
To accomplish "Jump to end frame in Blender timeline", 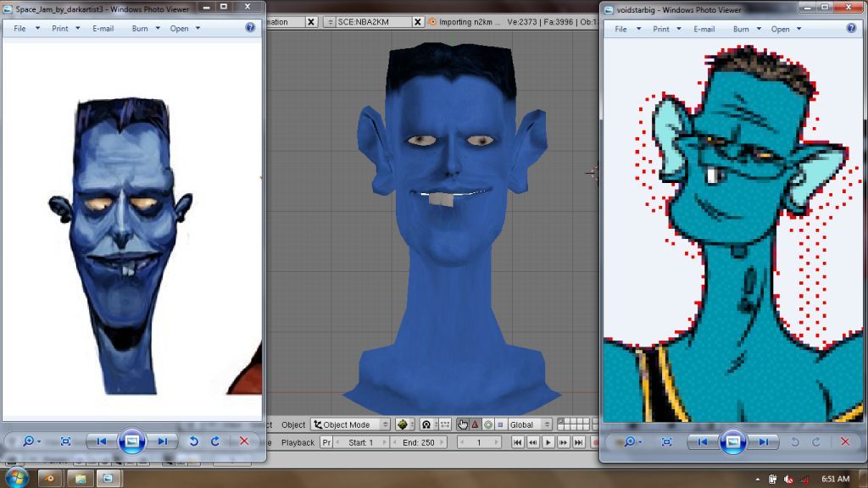I will (578, 442).
